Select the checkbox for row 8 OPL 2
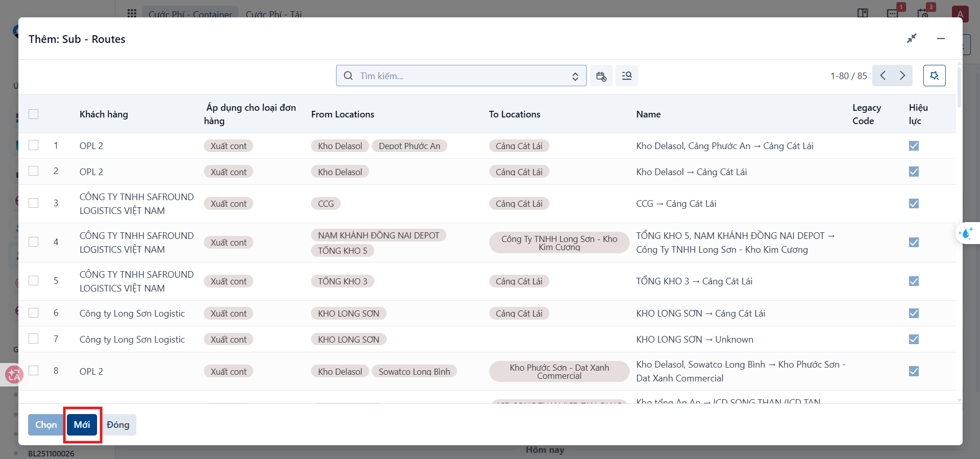Viewport: 980px width, 459px height. (34, 370)
